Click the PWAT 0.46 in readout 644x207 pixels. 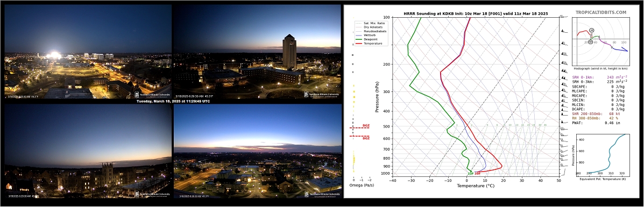591,123
